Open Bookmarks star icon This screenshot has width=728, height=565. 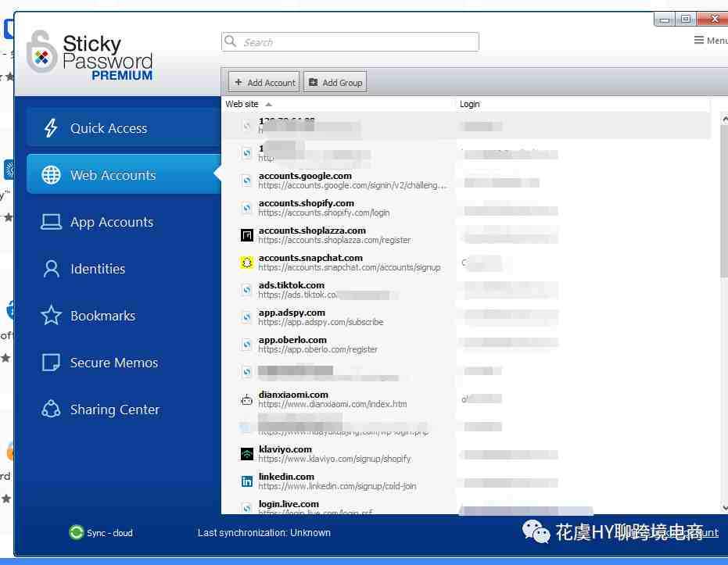[51, 316]
